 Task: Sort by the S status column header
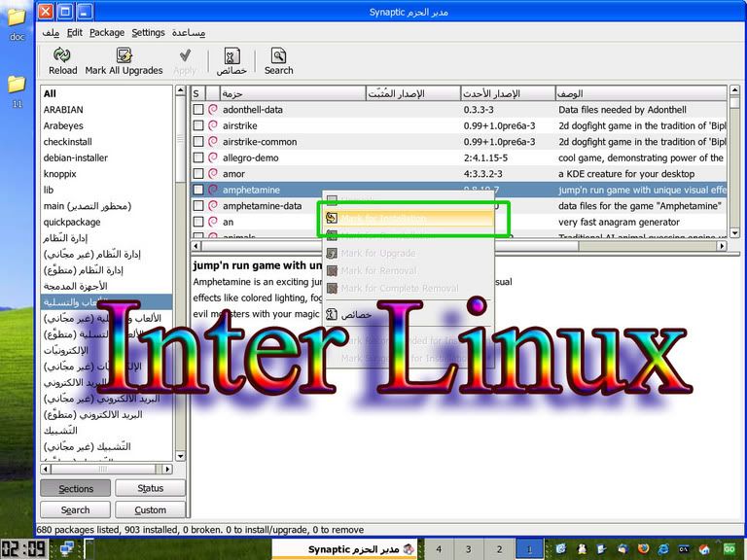tap(198, 93)
